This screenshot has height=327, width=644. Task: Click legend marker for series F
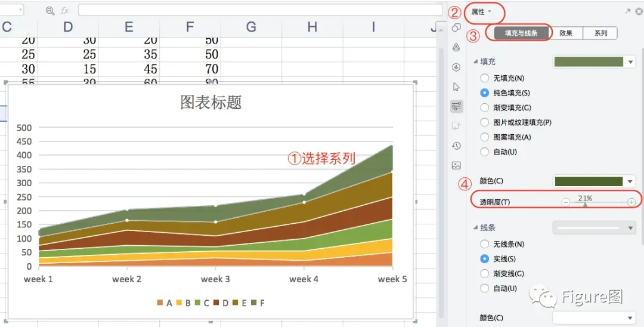(254, 303)
